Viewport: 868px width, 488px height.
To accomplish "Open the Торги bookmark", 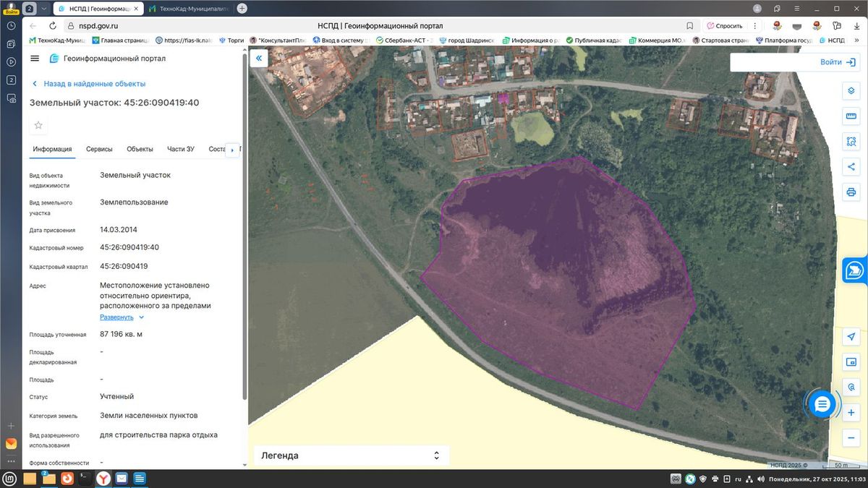I will pyautogui.click(x=231, y=40).
